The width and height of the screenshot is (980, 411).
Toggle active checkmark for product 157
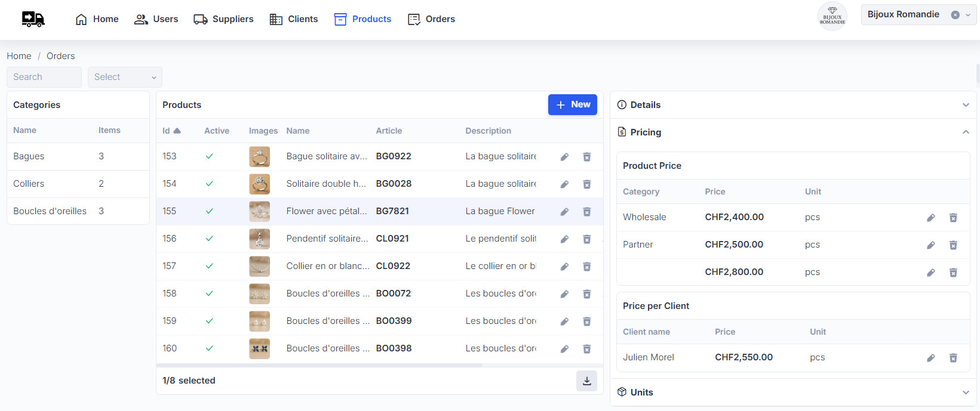(x=210, y=266)
